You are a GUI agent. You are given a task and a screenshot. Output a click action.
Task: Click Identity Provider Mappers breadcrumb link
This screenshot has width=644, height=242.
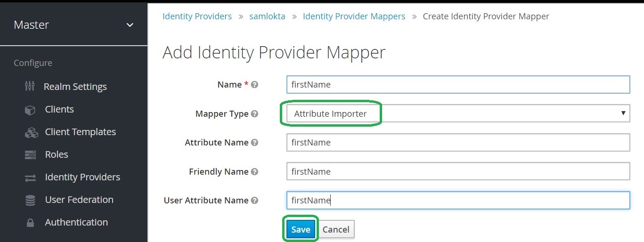[x=354, y=16]
